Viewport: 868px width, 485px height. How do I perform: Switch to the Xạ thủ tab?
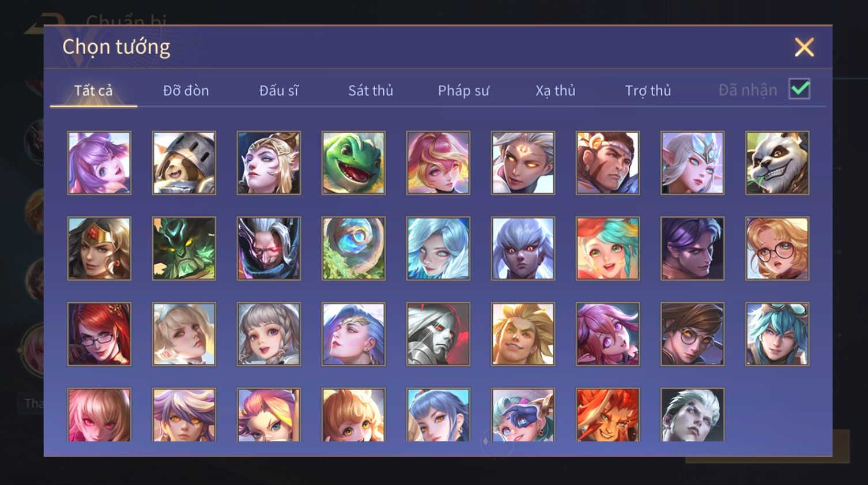click(x=556, y=91)
